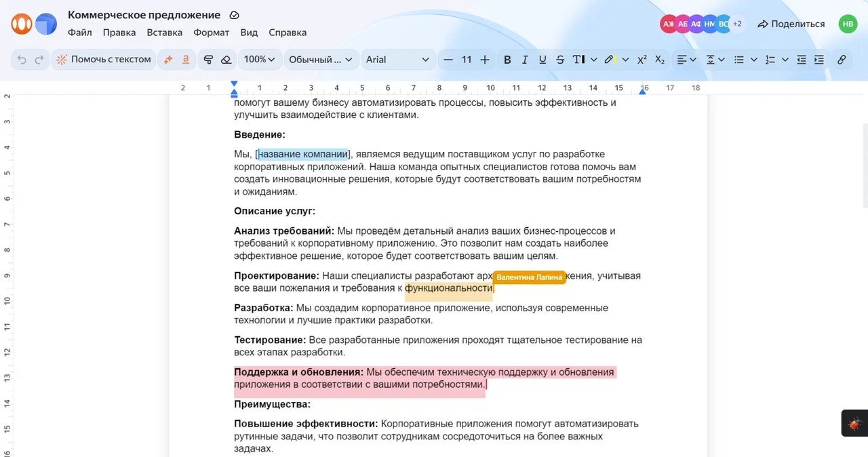The width and height of the screenshot is (868, 457).
Task: Toggle underline formatting
Action: point(542,60)
